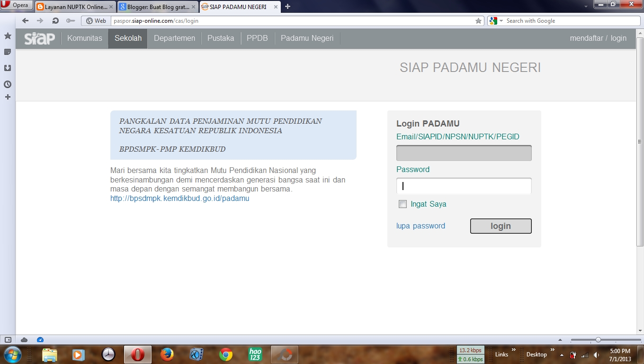The width and height of the screenshot is (644, 364).
Task: Open the volume speaker icon in tray
Action: tap(597, 355)
